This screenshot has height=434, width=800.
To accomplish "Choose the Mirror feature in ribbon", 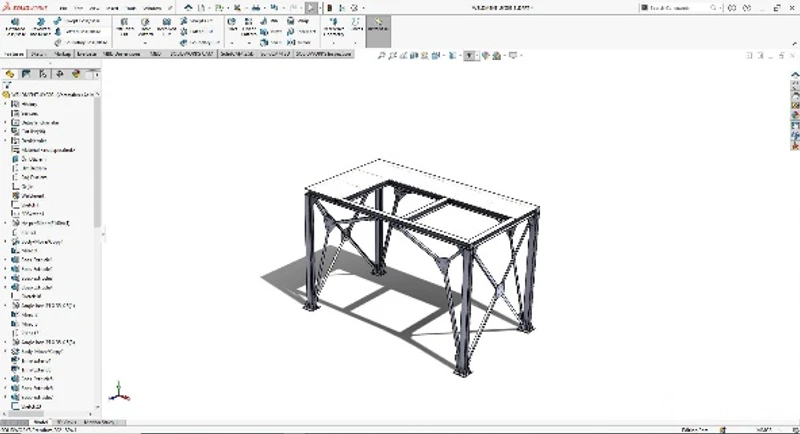I will (299, 42).
